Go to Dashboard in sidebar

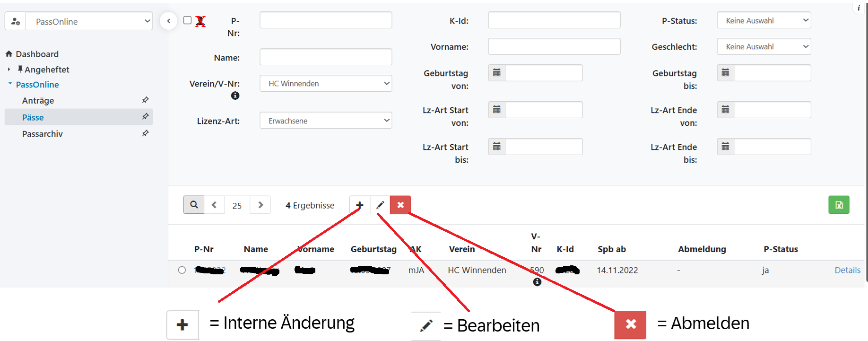[37, 54]
